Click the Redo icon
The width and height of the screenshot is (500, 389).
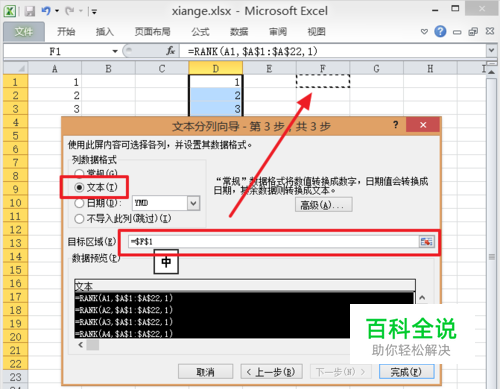click(70, 11)
